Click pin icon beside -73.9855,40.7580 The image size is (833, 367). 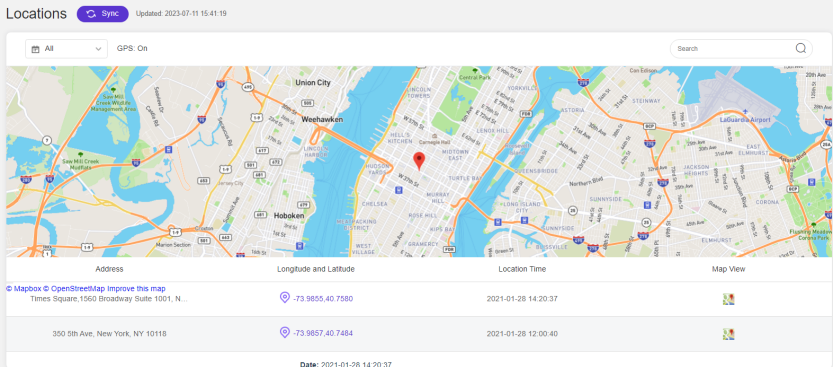(x=285, y=297)
